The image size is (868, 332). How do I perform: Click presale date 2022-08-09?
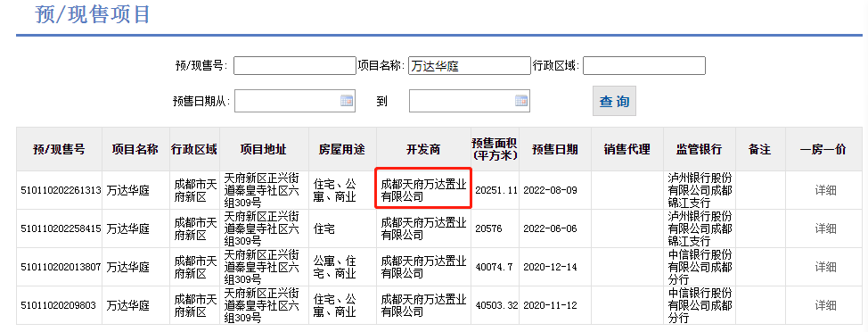point(550,190)
